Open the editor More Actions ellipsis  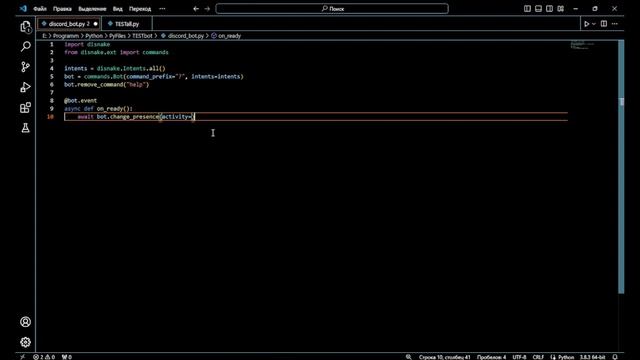pyautogui.click(x=615, y=24)
